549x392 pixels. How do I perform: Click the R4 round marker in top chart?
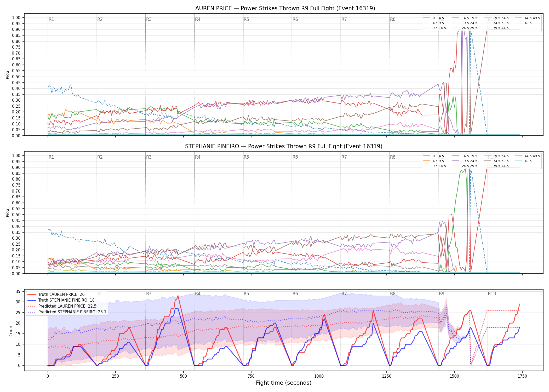click(198, 19)
